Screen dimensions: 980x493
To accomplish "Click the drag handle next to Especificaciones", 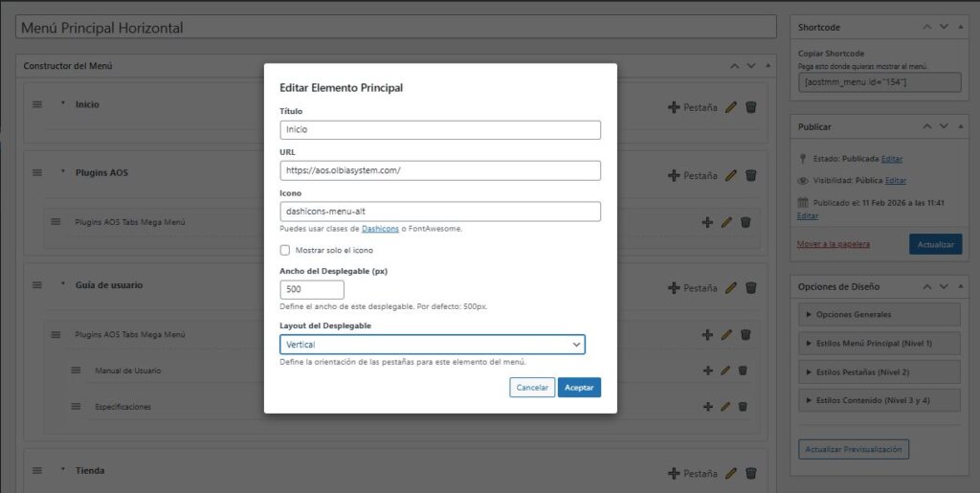I will coord(76,407).
